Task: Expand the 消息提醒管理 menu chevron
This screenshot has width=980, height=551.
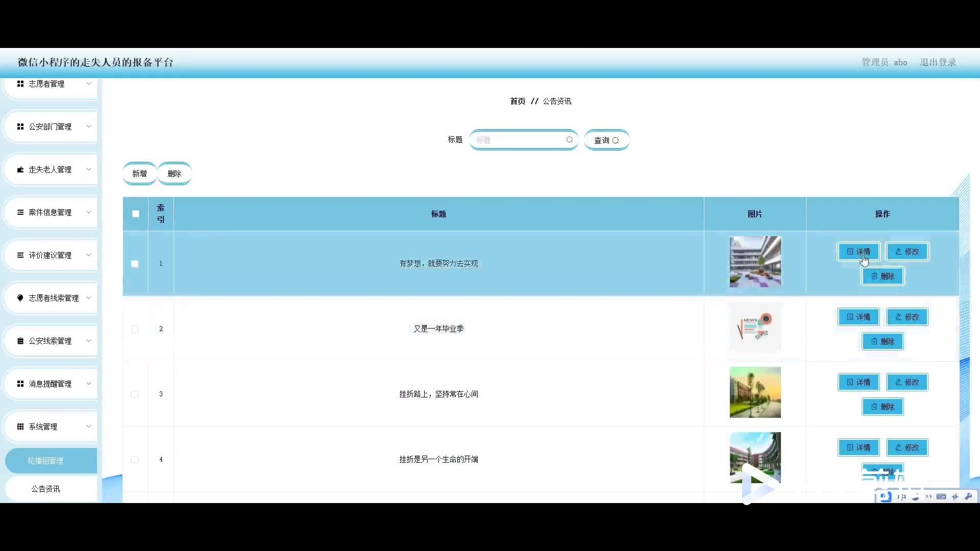Action: [x=88, y=384]
